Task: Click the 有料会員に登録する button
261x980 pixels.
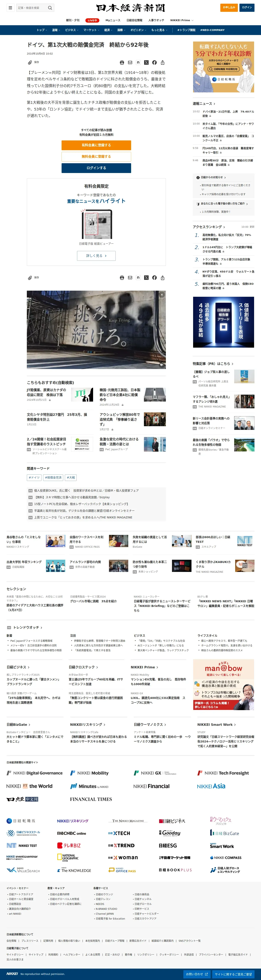Action: coord(96,145)
